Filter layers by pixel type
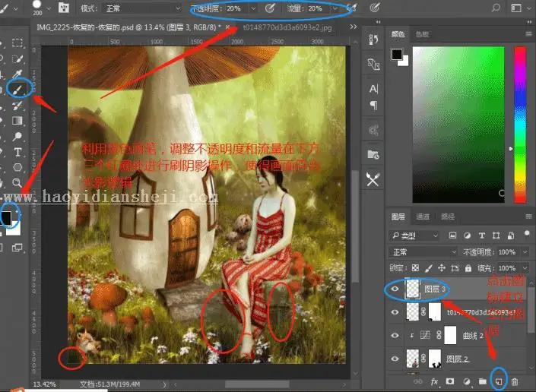Viewport: 536px width, 392px height. pyautogui.click(x=452, y=236)
